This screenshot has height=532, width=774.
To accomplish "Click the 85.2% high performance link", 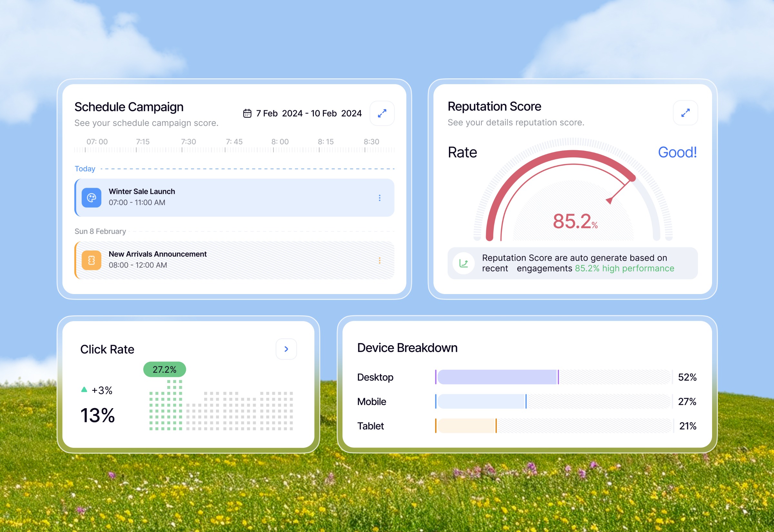I will (x=624, y=268).
